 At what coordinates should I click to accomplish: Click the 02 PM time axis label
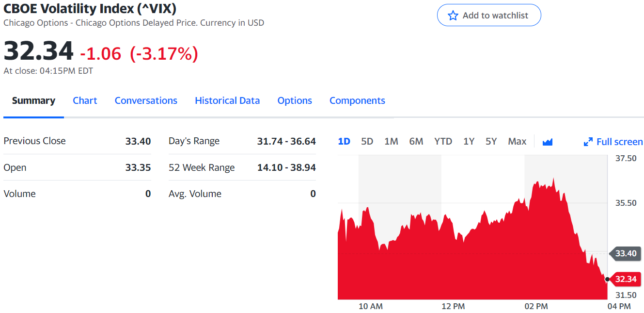(x=536, y=306)
